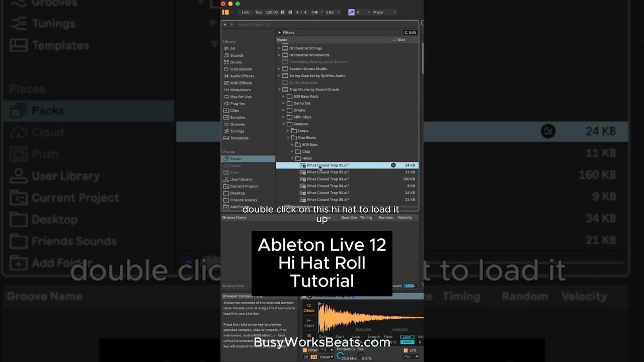This screenshot has height=362, width=644.
Task: Toggle the LOOP button in Simpler
Action: 407,337
